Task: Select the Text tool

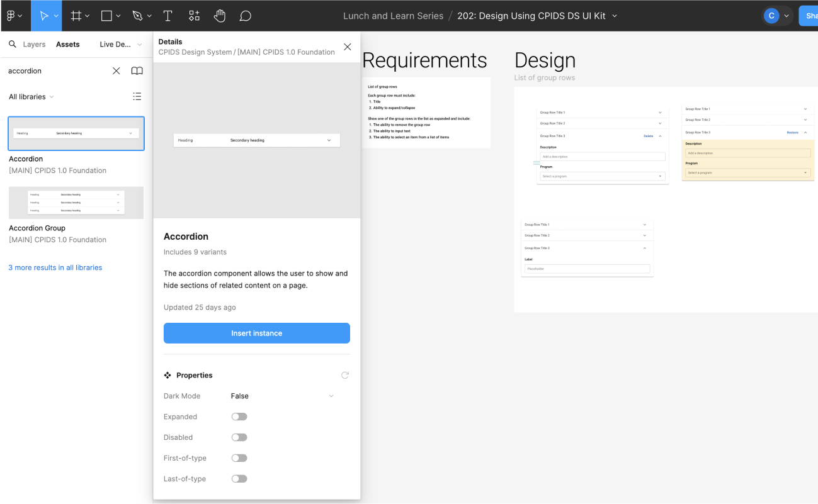Action: [x=167, y=15]
